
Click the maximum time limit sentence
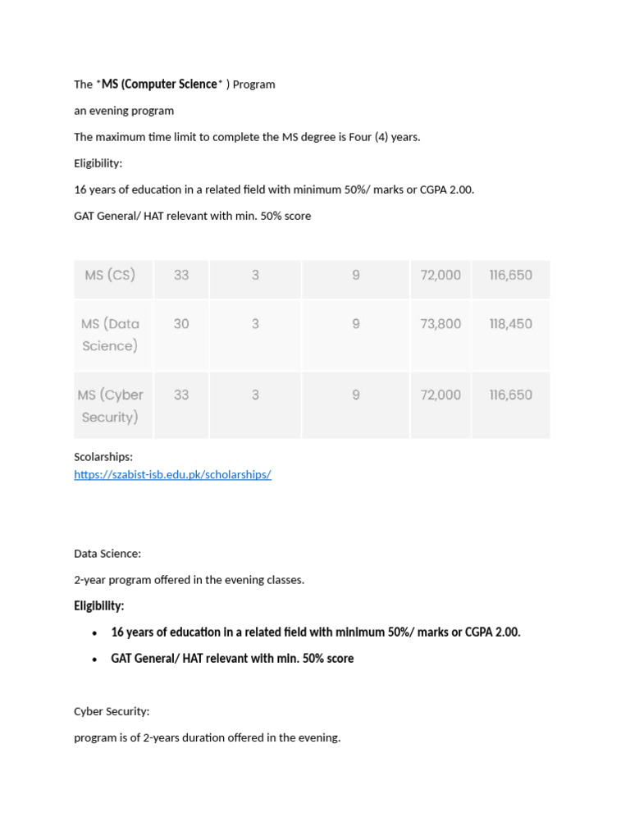point(247,137)
